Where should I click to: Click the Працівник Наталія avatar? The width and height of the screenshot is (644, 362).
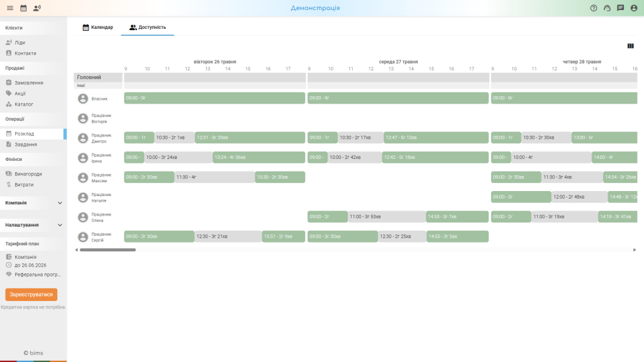click(x=83, y=197)
